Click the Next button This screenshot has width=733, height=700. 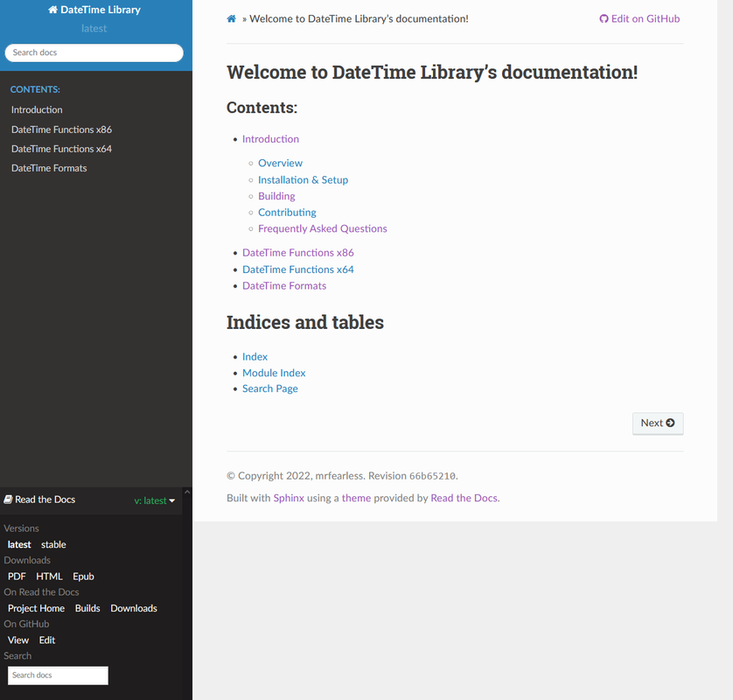pos(658,423)
